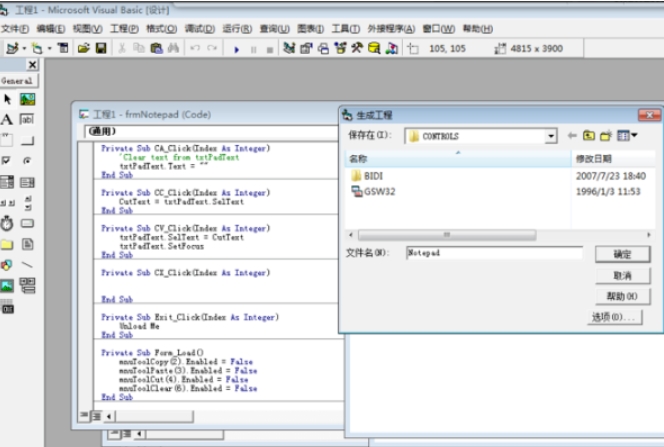
Task: Go up one folder level in the dialog
Action: 589,135
